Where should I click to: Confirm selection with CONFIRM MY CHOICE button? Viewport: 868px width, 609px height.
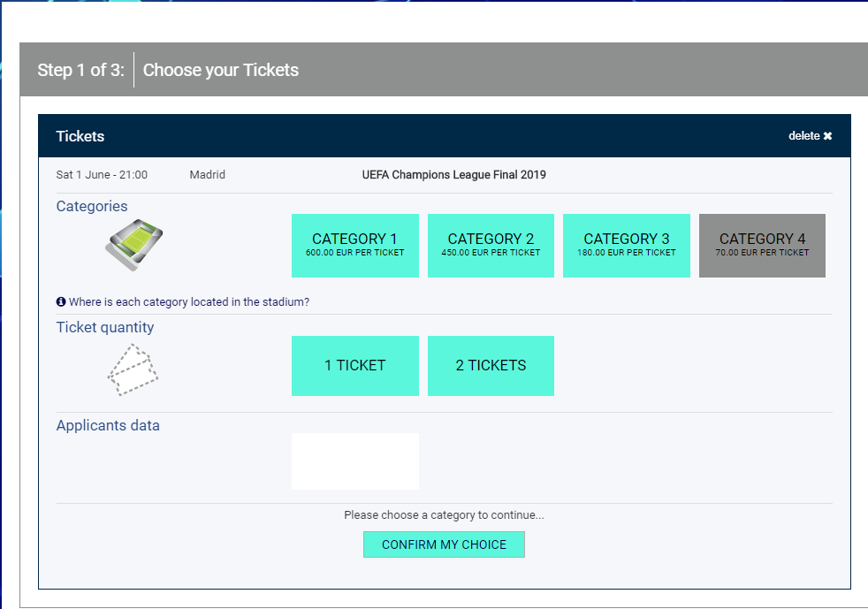pos(444,544)
